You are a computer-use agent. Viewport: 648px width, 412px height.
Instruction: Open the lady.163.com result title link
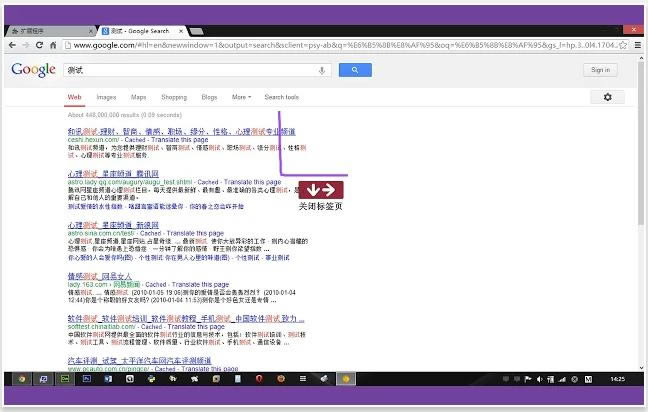pyautogui.click(x=100, y=276)
